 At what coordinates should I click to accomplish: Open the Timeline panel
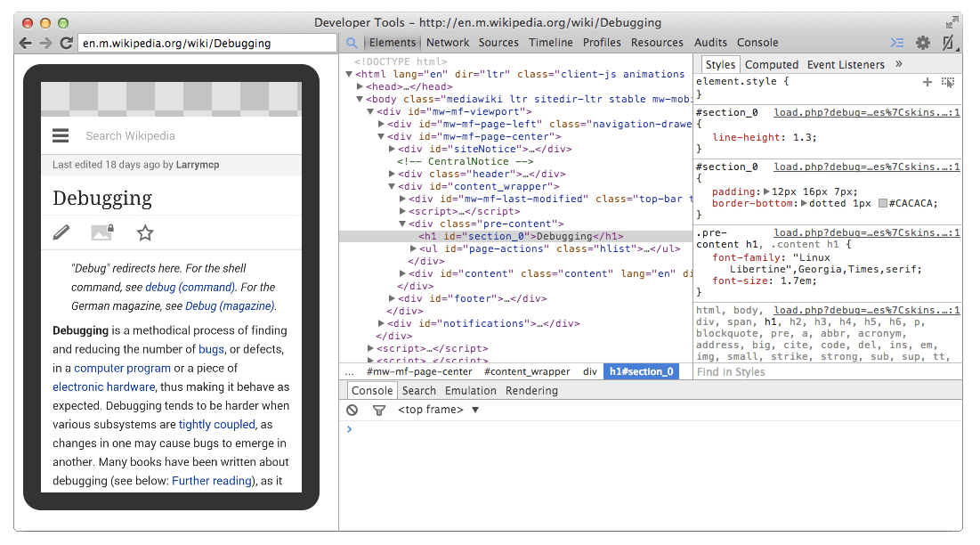[x=551, y=43]
